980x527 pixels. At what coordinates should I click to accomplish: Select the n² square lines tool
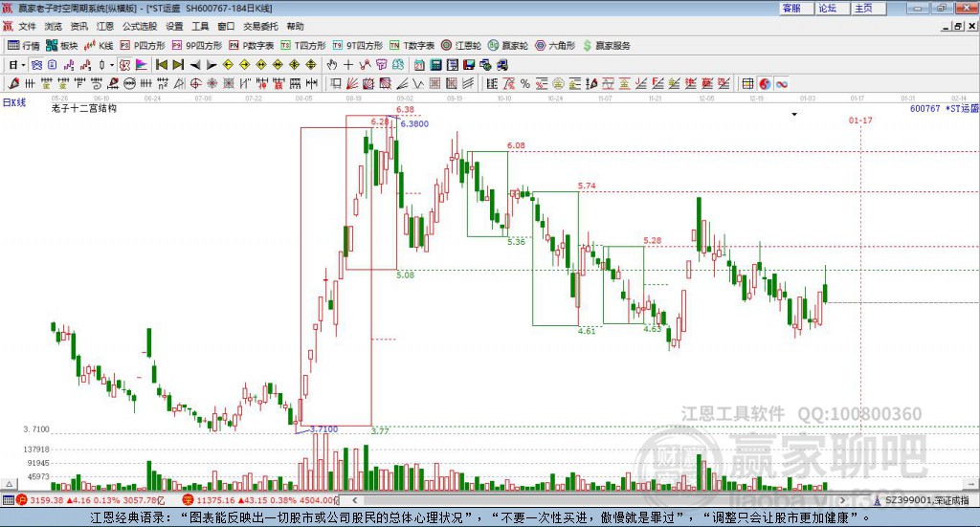pos(163,83)
